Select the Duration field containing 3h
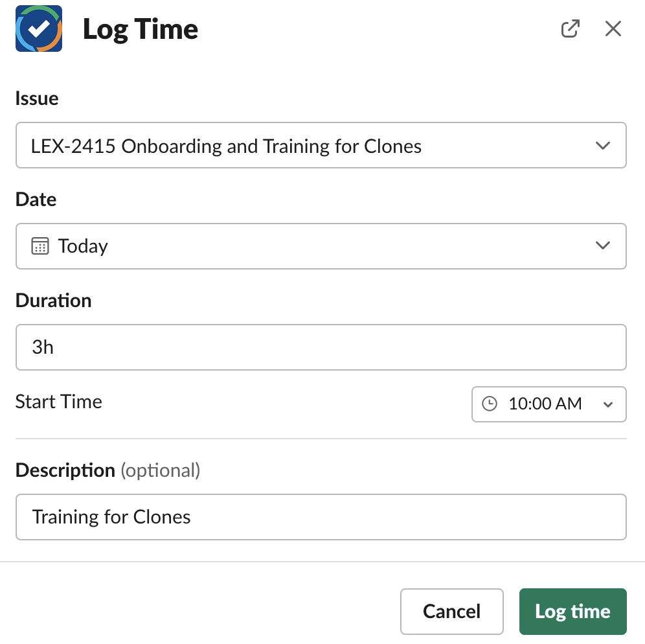This screenshot has height=644, width=645. (321, 347)
